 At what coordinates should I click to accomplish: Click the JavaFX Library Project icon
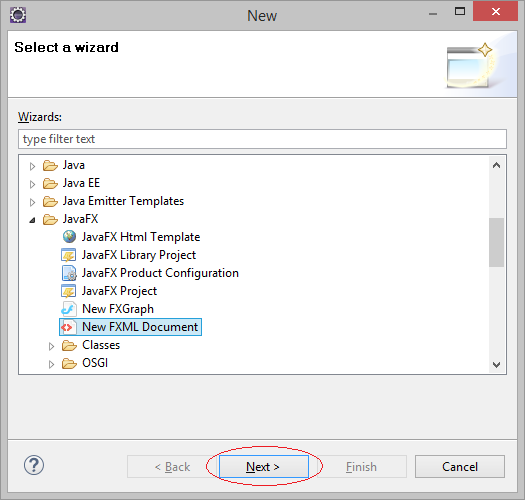click(68, 255)
